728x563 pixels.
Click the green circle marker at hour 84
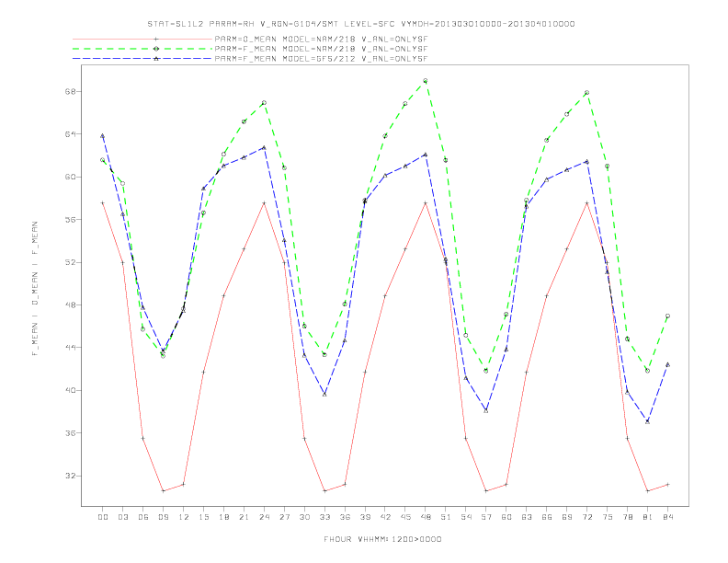667,316
